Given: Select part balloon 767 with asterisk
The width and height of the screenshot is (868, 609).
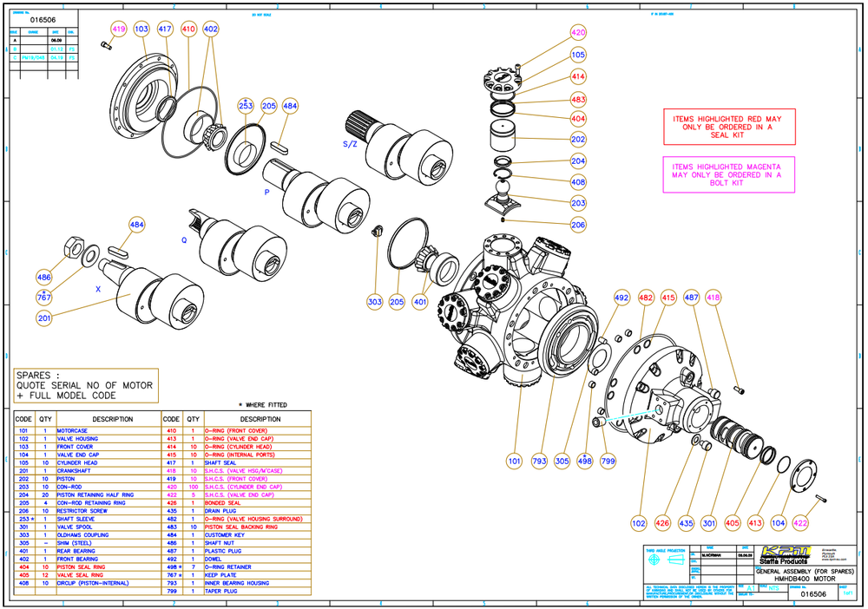Looking at the screenshot, I should pyautogui.click(x=44, y=297).
